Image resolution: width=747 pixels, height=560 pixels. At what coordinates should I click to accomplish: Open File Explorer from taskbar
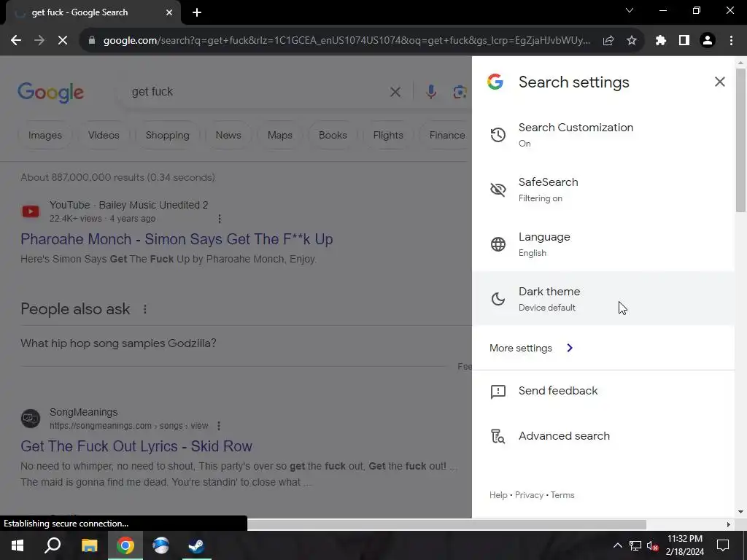coord(89,545)
